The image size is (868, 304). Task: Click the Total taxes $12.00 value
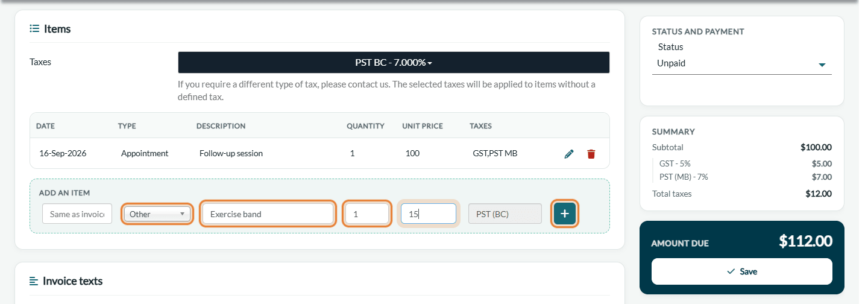click(819, 194)
